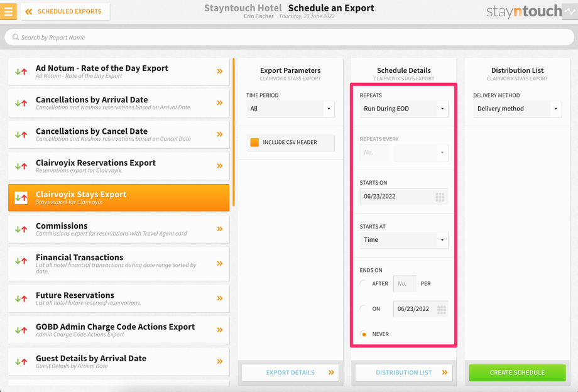This screenshot has width=578, height=392.
Task: Toggle the Include CSV Header checkbox
Action: point(254,142)
